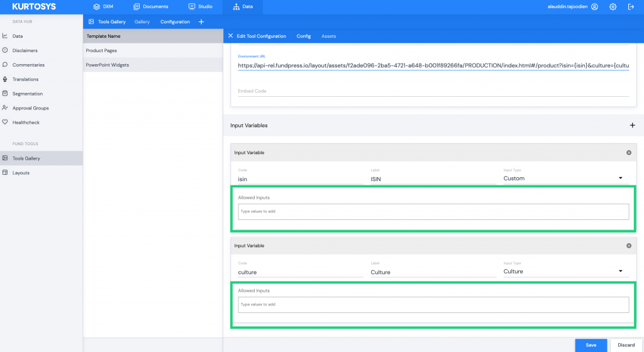644x352 pixels.
Task: Go to the Gallery tab
Action: pyautogui.click(x=142, y=21)
